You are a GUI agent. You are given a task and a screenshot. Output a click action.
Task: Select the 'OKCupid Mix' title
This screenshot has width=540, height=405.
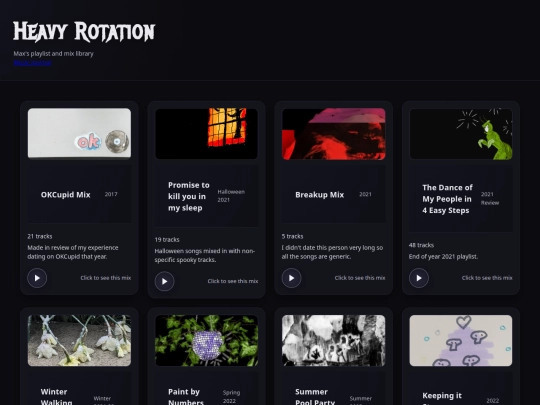click(66, 195)
